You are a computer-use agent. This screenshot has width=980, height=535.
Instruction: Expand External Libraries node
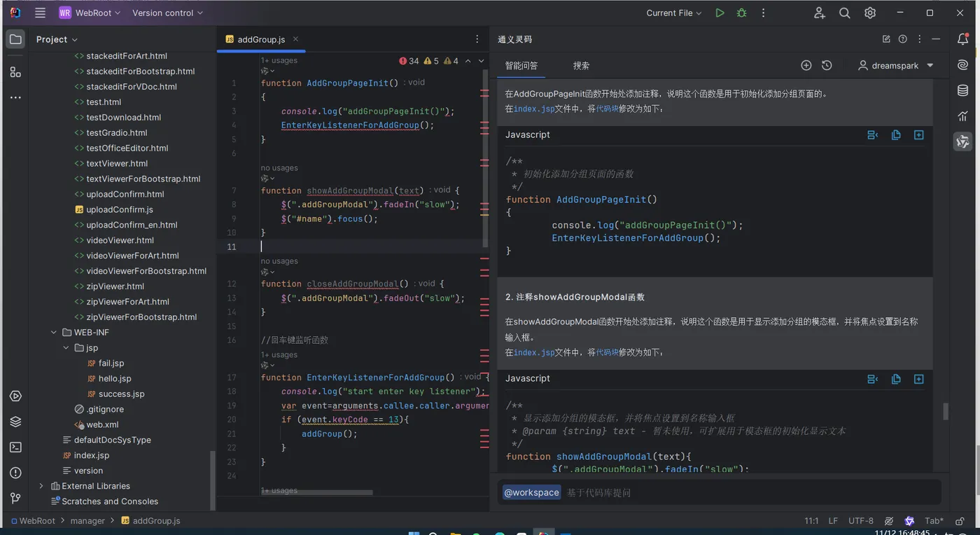pyautogui.click(x=41, y=486)
